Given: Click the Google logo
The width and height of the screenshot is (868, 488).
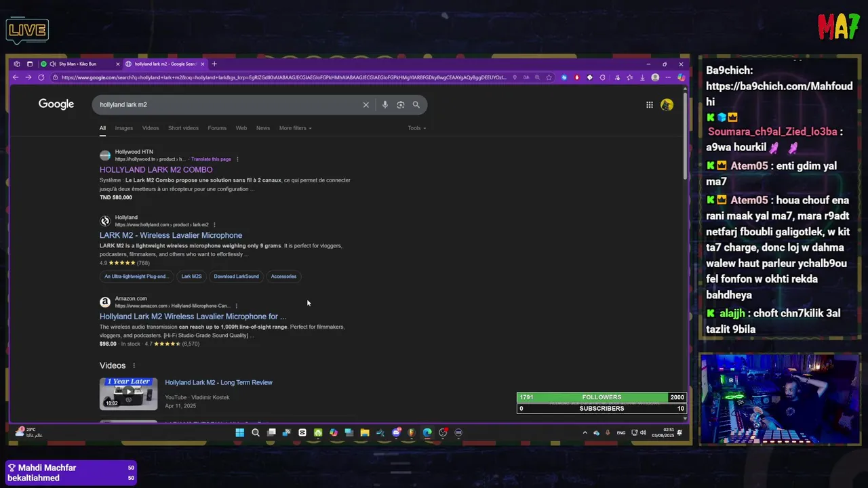Looking at the screenshot, I should (x=56, y=104).
